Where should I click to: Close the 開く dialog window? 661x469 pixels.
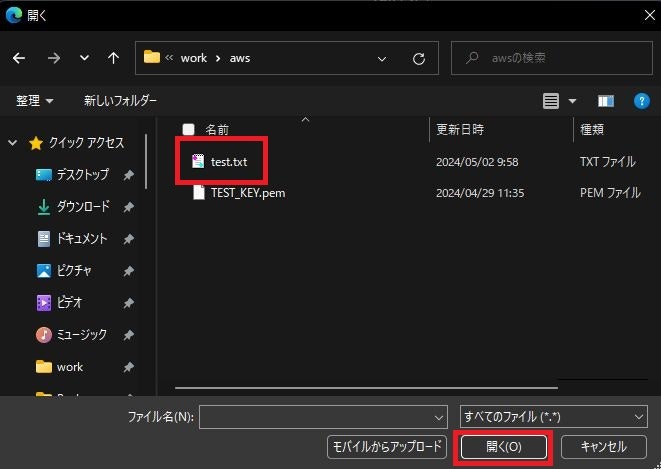650,15
